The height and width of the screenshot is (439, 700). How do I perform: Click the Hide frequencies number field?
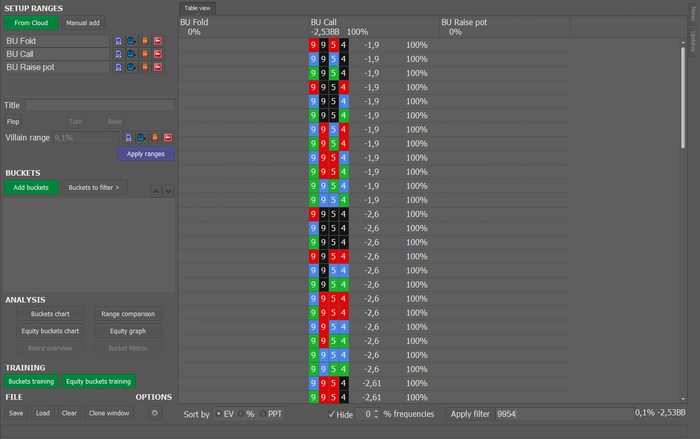[x=364, y=414]
